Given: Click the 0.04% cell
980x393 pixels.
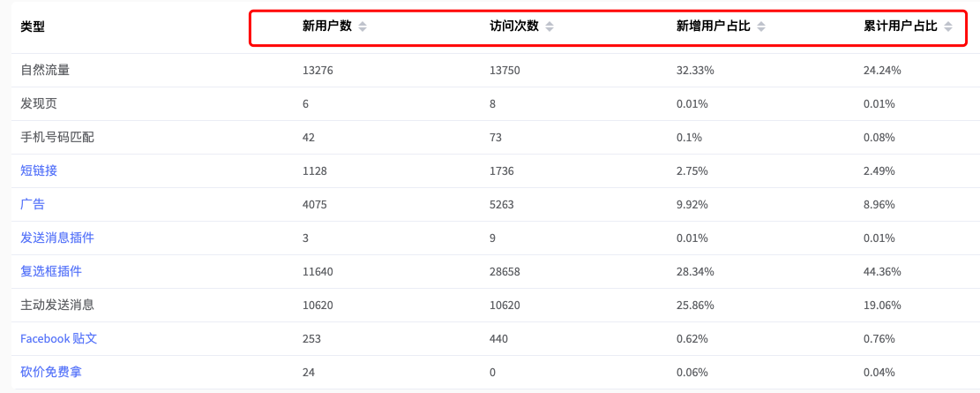Looking at the screenshot, I should (x=879, y=373).
